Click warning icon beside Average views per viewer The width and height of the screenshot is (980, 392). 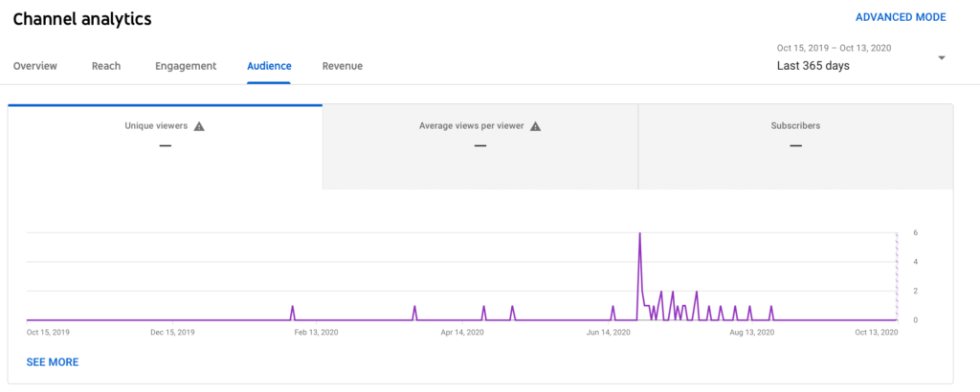tap(536, 126)
